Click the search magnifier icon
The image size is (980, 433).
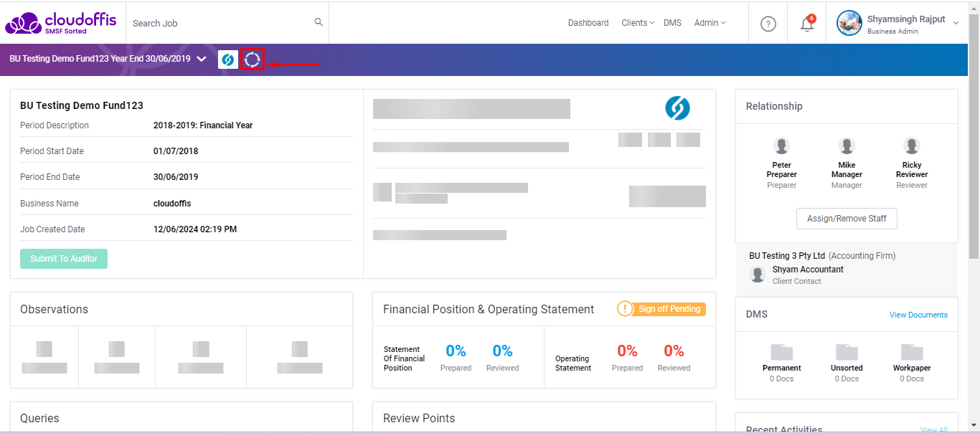tap(319, 22)
